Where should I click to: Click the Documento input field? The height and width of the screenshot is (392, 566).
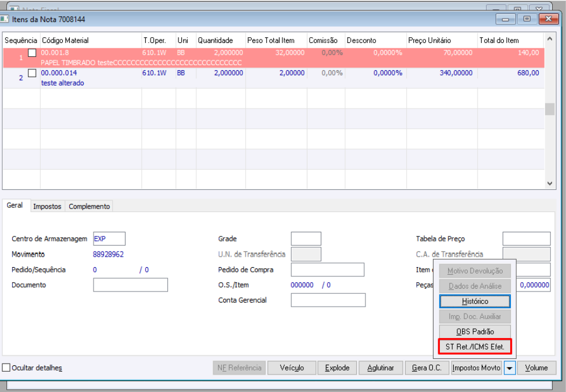(130, 285)
